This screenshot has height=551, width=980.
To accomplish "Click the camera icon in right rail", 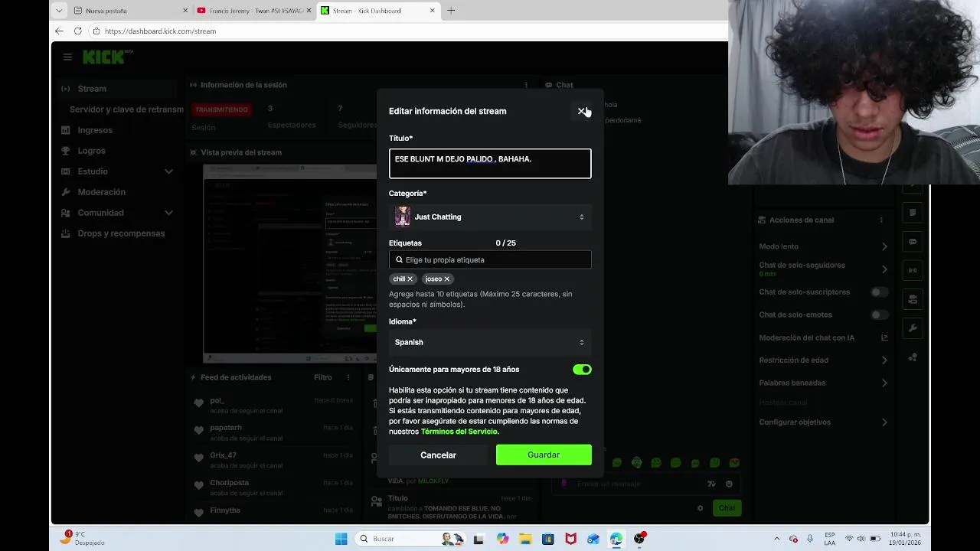I will [913, 299].
